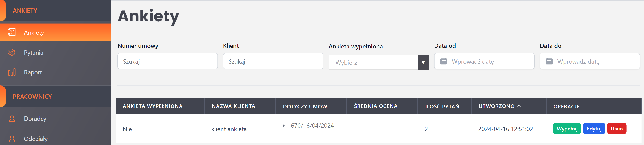Viewport: 644px width, 145px height.
Task: Focus the Numer umowy search field
Action: tap(167, 61)
